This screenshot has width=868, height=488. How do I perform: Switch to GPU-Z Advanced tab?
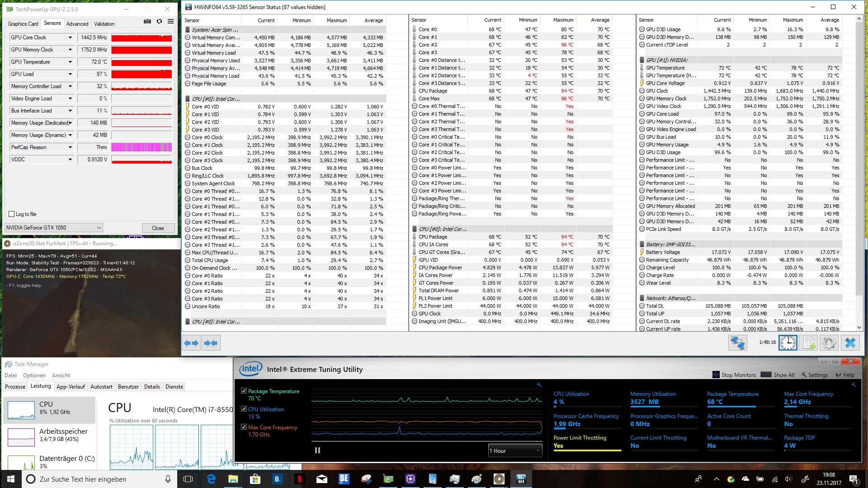point(77,23)
